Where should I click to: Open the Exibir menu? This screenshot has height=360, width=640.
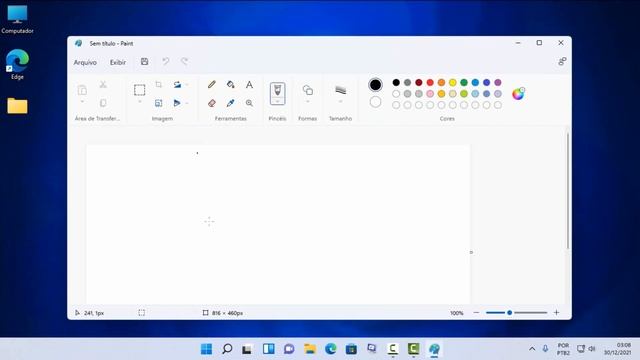click(118, 62)
